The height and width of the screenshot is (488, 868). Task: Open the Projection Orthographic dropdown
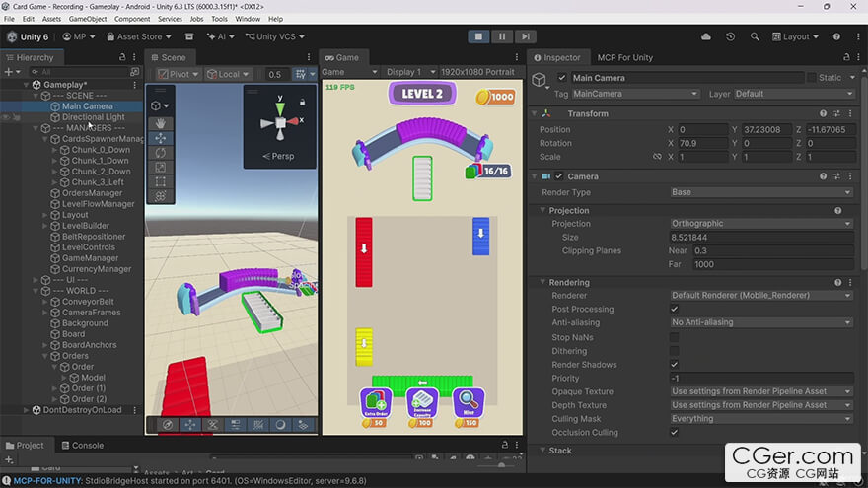pos(761,224)
